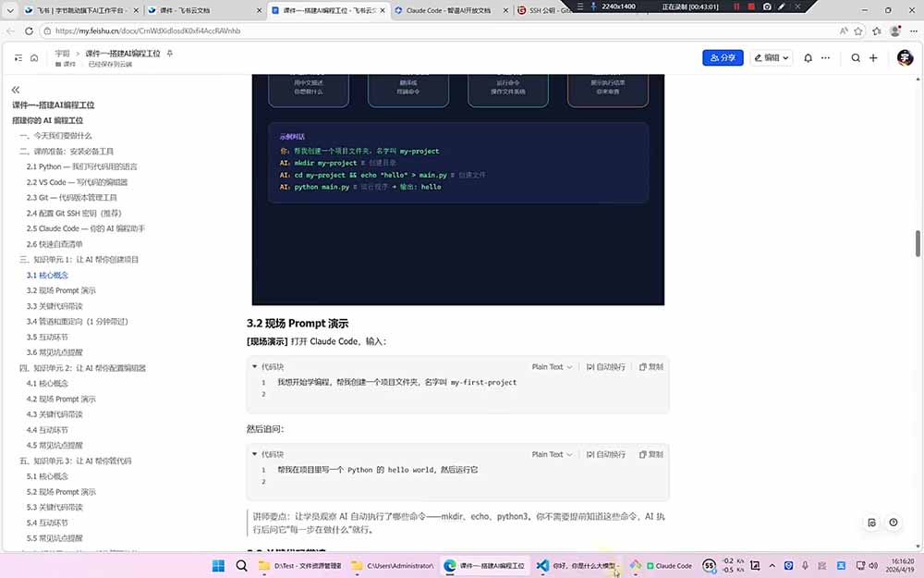The width and height of the screenshot is (924, 578).
Task: Collapse the first code block my-first-project
Action: (x=255, y=367)
